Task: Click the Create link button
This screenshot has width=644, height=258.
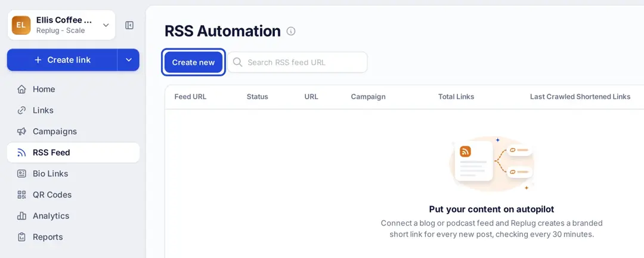Action: tap(62, 60)
